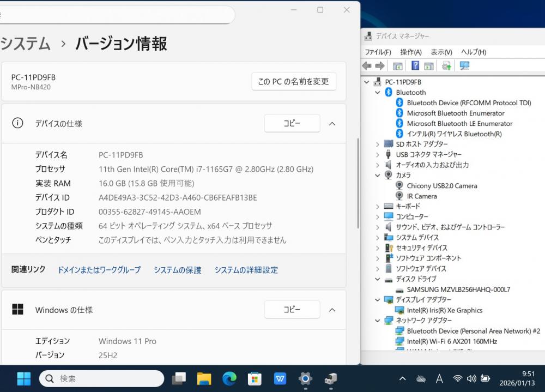Expand the SD ホスト アダプター category
The height and width of the screenshot is (392, 545).
point(377,144)
